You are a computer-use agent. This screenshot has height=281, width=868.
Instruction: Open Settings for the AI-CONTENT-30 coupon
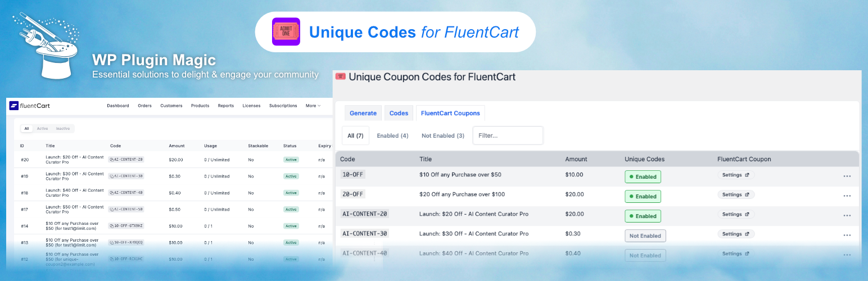[x=736, y=234]
